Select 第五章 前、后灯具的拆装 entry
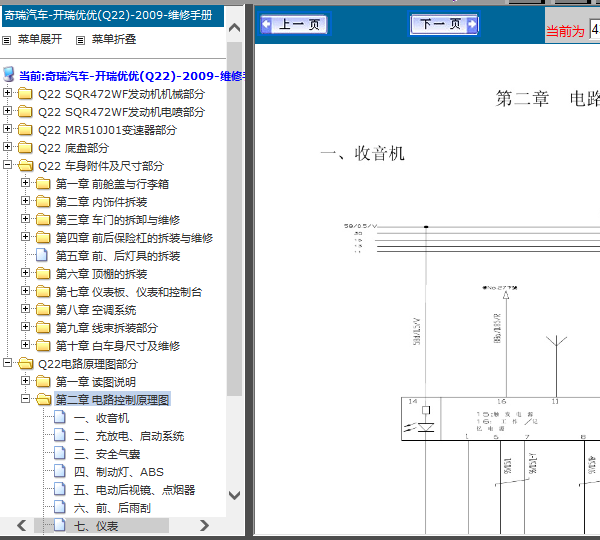 click(x=118, y=256)
